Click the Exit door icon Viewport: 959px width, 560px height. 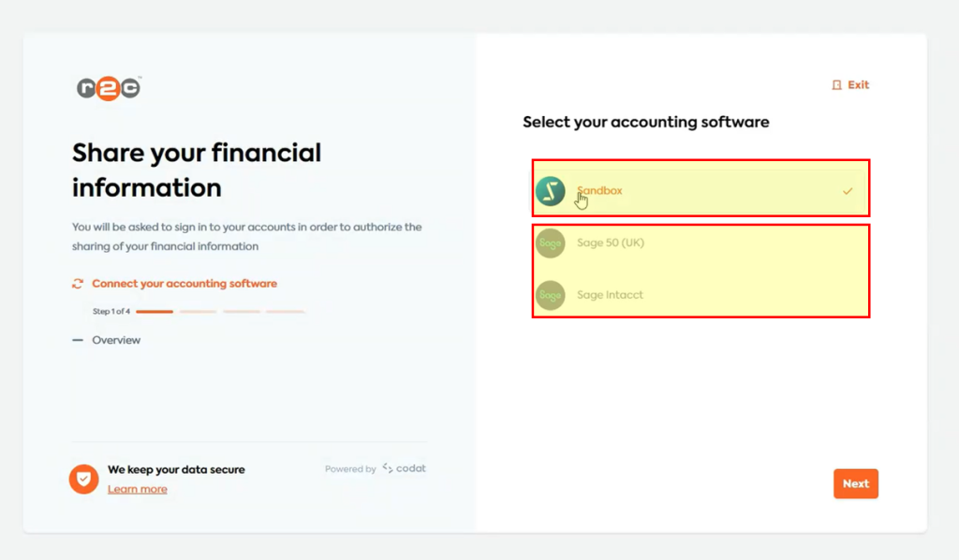(836, 84)
